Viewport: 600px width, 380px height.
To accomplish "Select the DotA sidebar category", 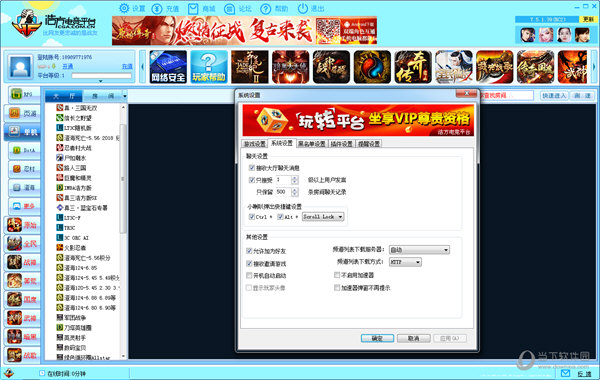I will point(24,150).
